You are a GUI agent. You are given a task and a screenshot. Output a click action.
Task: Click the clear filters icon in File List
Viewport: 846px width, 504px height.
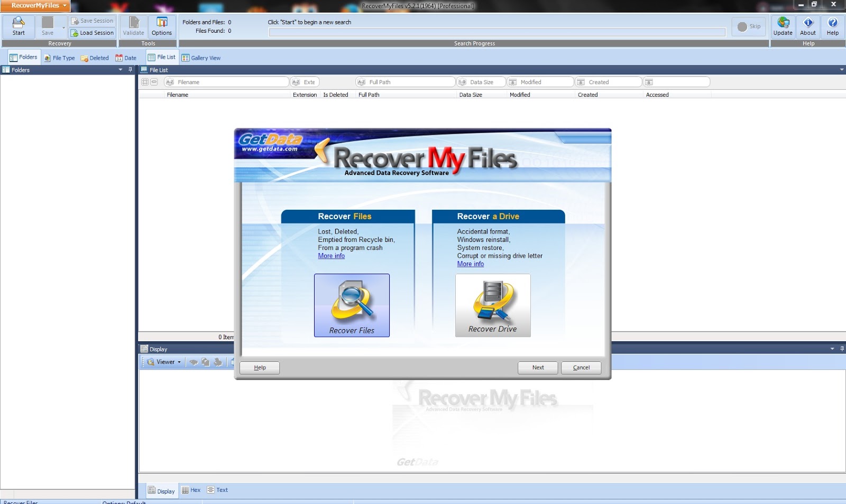[x=145, y=82]
